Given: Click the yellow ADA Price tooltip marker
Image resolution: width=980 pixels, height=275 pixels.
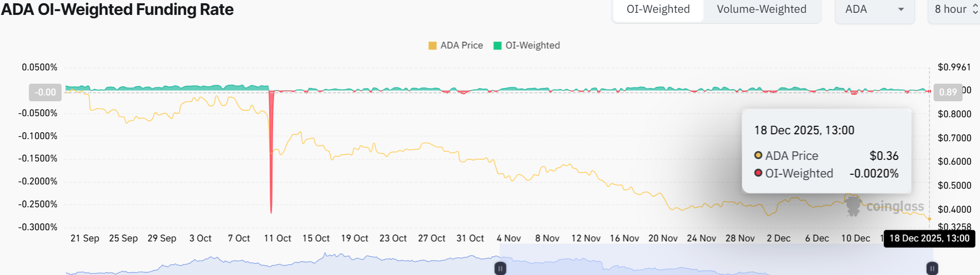Looking at the screenshot, I should tap(758, 156).
